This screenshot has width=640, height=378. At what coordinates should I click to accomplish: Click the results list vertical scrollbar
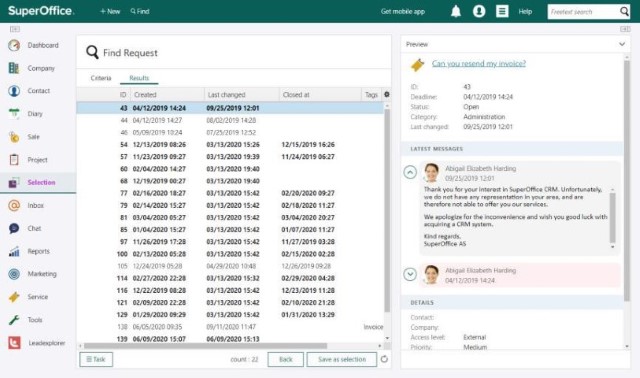387,210
